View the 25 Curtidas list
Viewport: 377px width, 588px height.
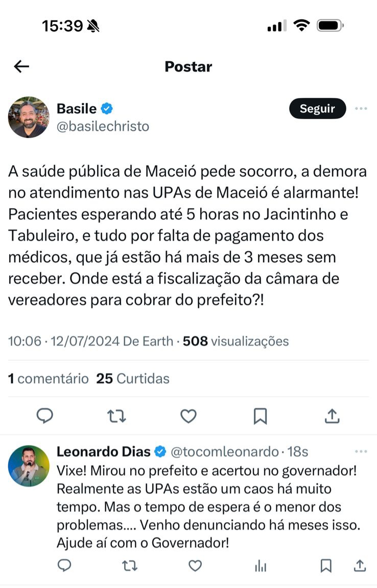tap(133, 378)
